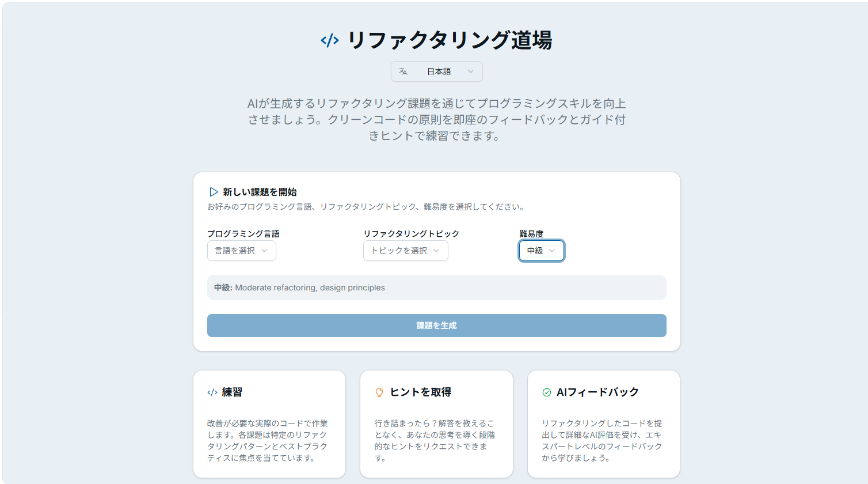The height and width of the screenshot is (484, 868).
Task: Click the AIフィードバック card description paragraph
Action: coord(602,441)
